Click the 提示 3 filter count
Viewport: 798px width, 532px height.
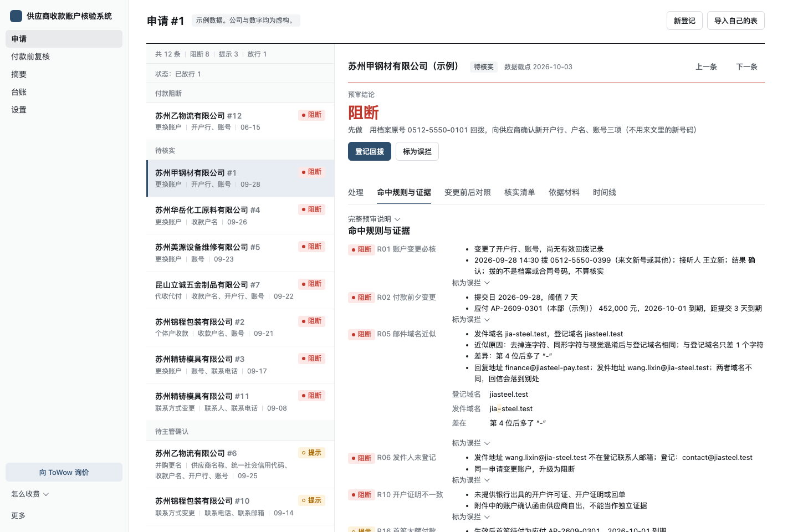click(x=228, y=54)
